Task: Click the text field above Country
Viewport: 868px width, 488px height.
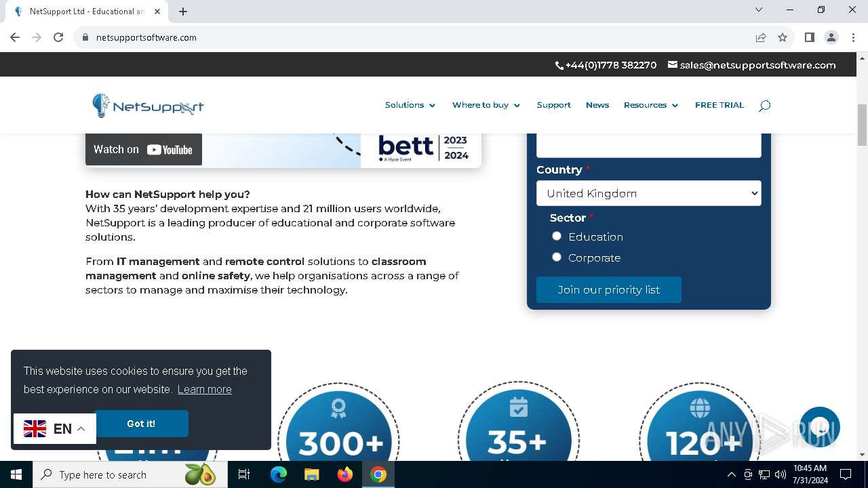Action: pyautogui.click(x=649, y=145)
